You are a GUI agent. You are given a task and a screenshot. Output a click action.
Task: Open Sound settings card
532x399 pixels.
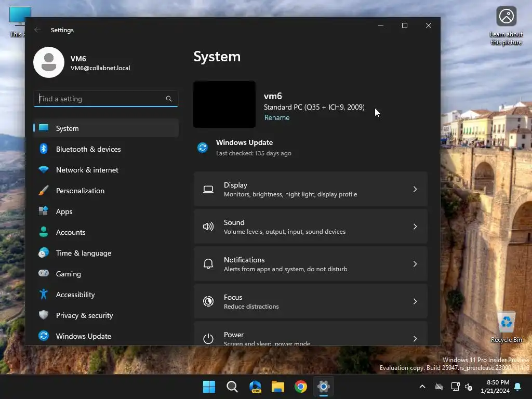tap(311, 227)
